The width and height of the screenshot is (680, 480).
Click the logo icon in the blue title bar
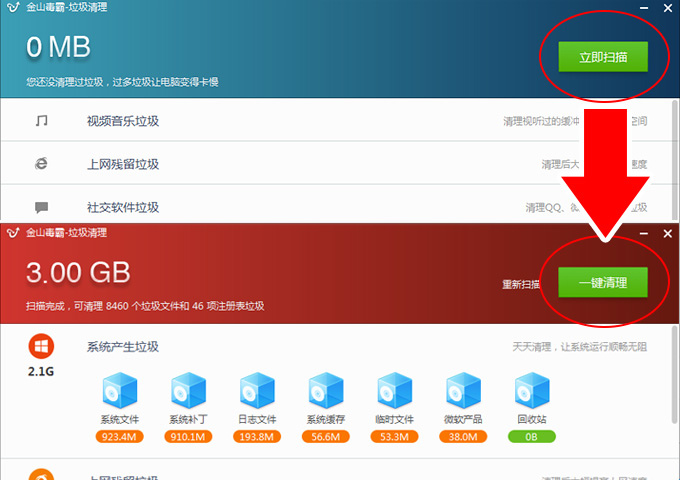pos(13,7)
